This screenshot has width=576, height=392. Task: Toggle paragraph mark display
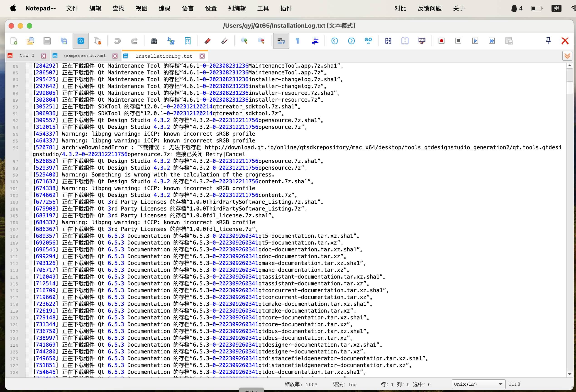coord(298,41)
